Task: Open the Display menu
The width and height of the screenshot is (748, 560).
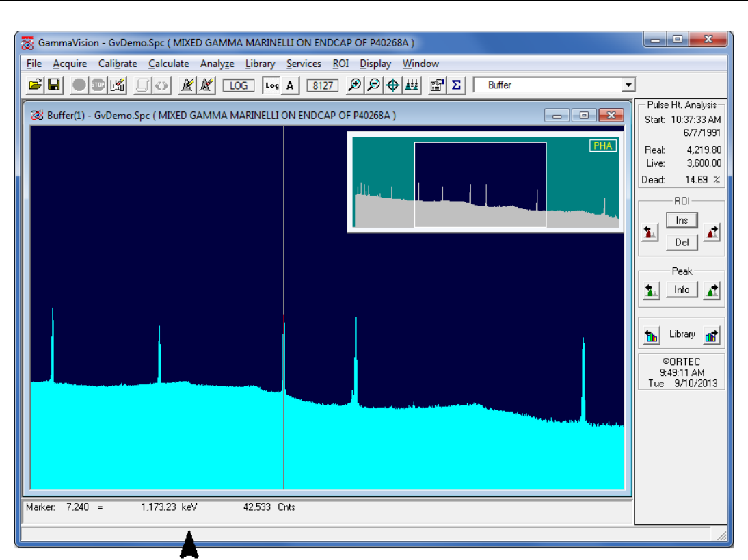Action: tap(375, 64)
